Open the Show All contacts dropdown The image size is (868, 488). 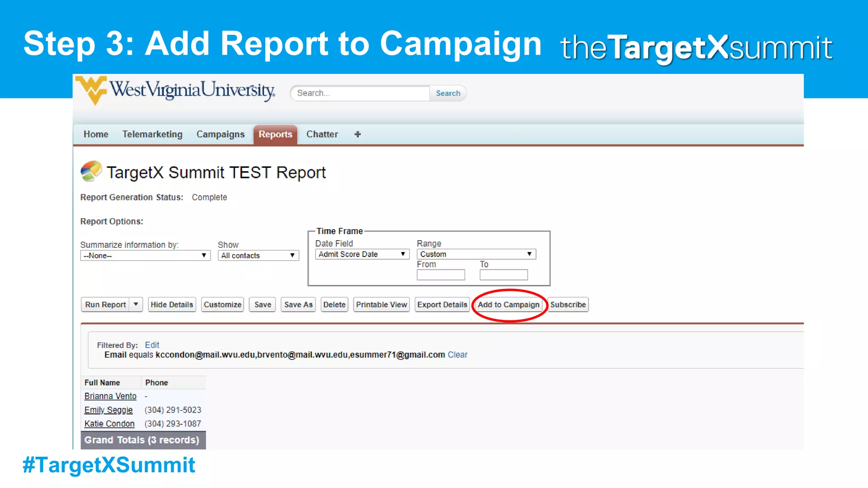click(259, 255)
